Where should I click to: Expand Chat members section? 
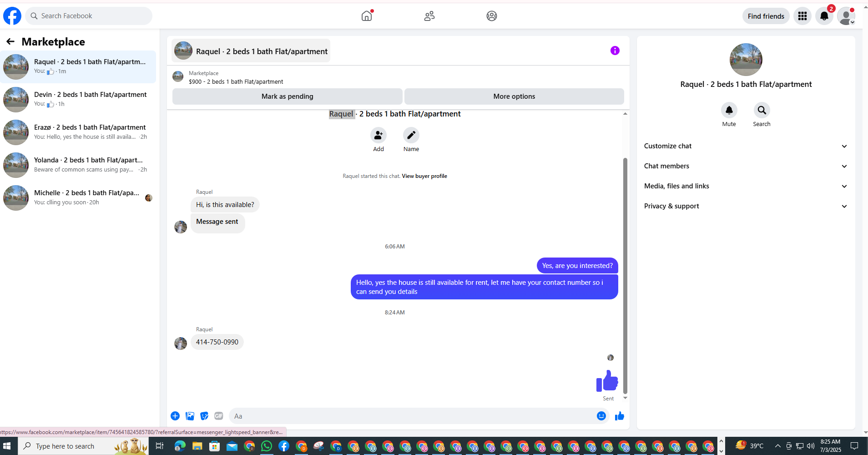tap(746, 166)
